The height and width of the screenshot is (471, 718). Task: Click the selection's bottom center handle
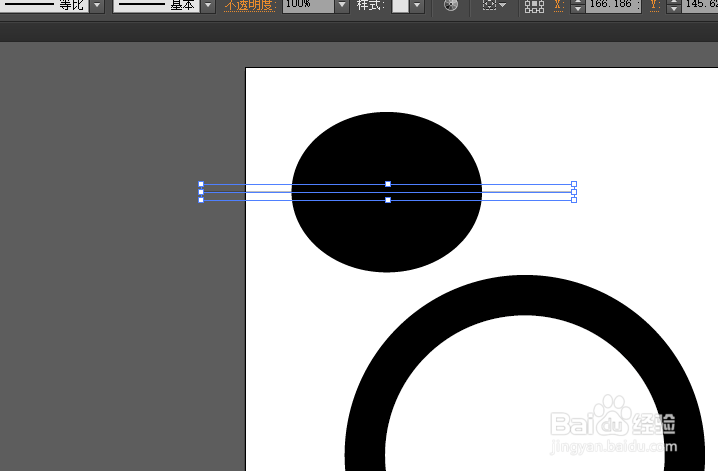(x=388, y=200)
